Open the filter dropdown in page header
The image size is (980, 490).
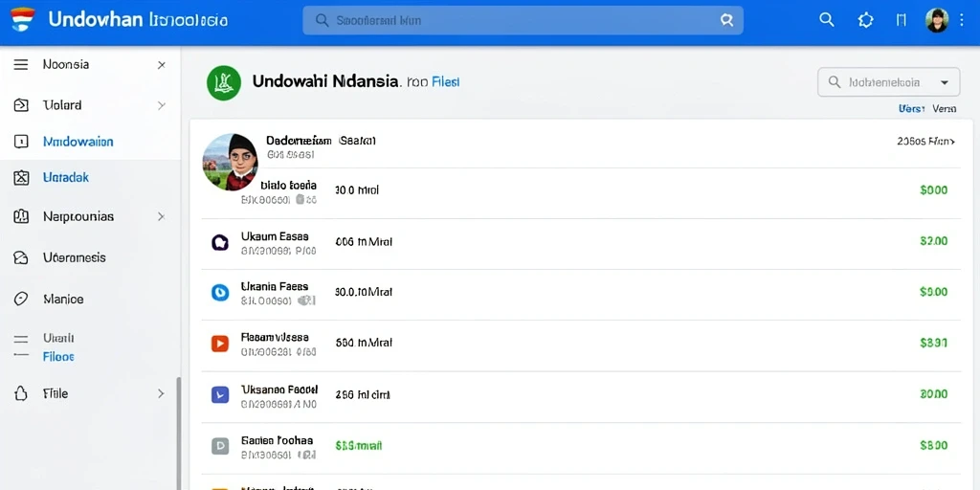click(x=889, y=82)
